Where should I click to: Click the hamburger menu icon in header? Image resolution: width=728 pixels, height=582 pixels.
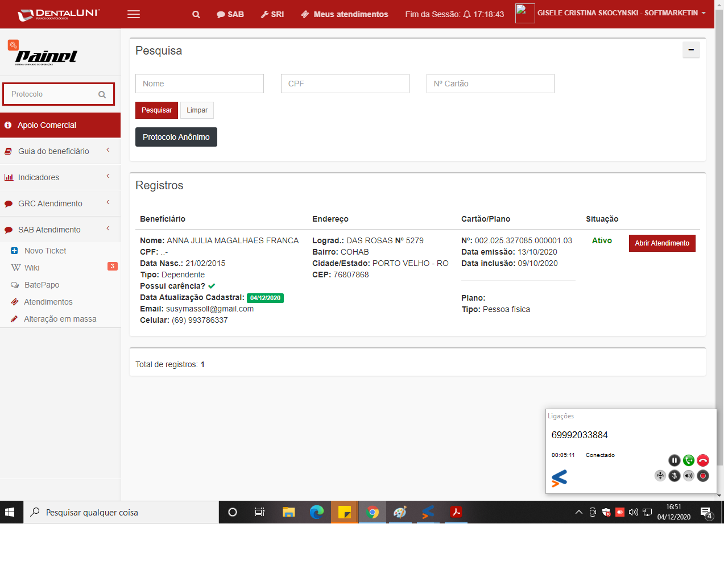134,14
